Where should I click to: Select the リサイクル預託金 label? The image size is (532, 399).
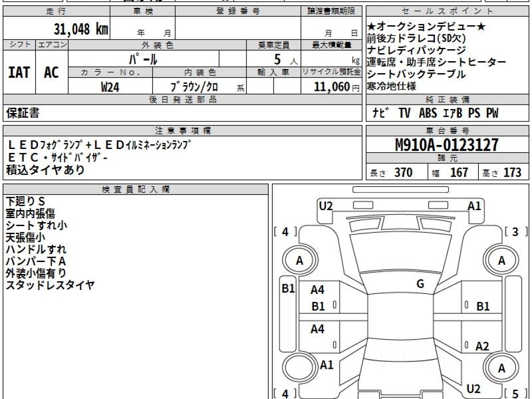332,72
